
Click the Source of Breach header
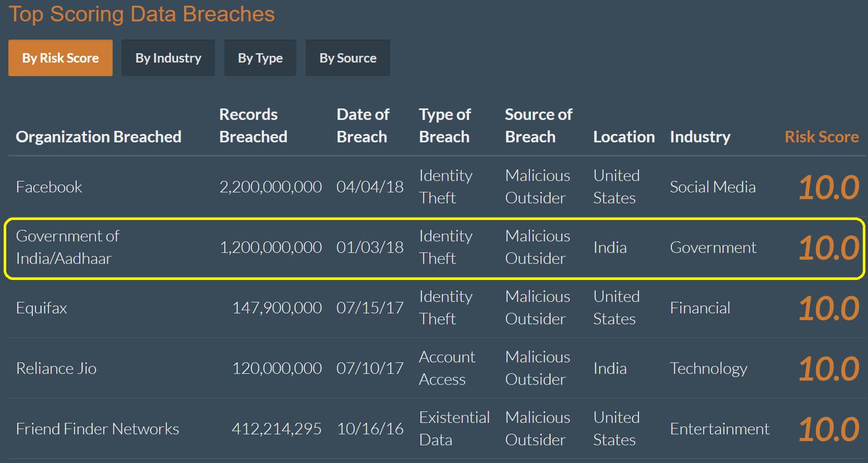point(538,125)
